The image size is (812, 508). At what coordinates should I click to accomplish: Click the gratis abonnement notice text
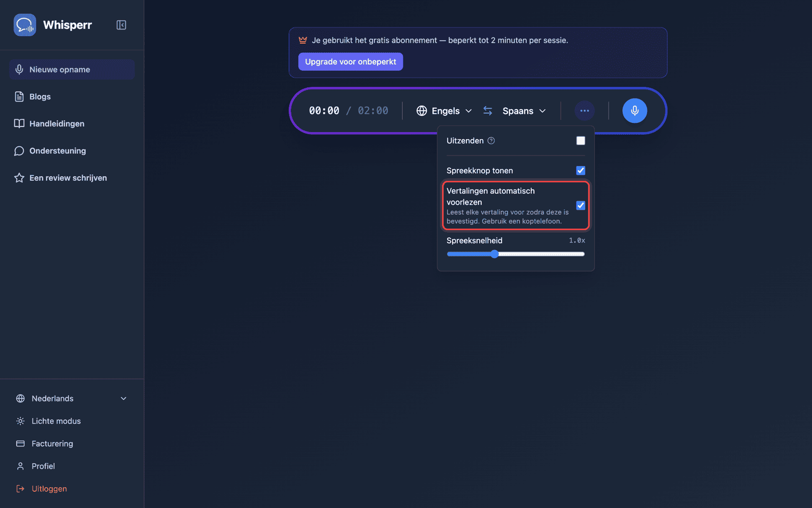(440, 40)
